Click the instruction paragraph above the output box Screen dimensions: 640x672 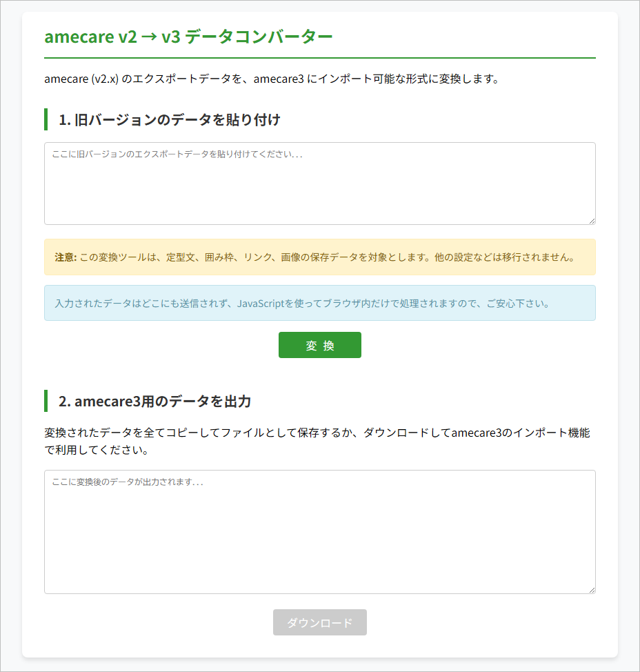coord(317,442)
